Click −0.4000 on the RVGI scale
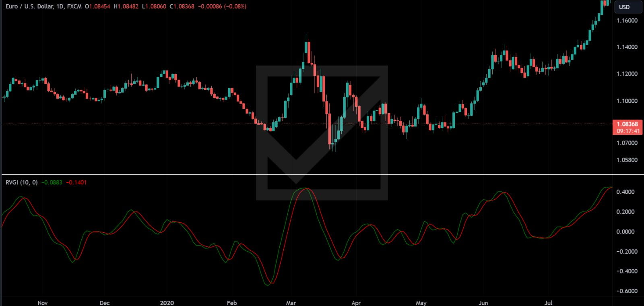 pos(627,271)
